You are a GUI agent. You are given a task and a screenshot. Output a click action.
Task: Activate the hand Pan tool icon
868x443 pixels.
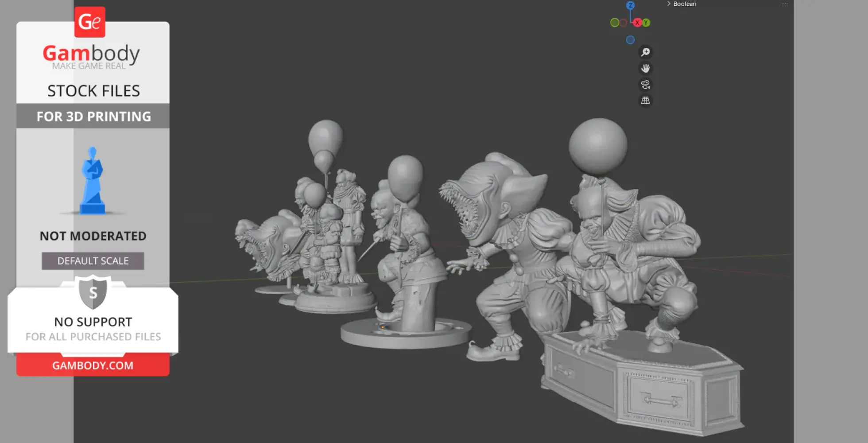click(x=646, y=68)
